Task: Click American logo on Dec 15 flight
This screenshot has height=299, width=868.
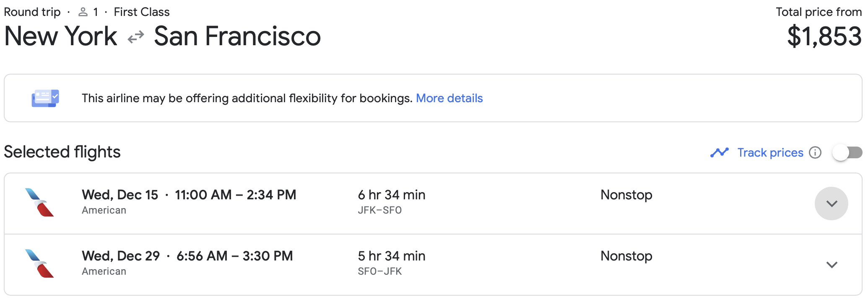Action: point(39,202)
